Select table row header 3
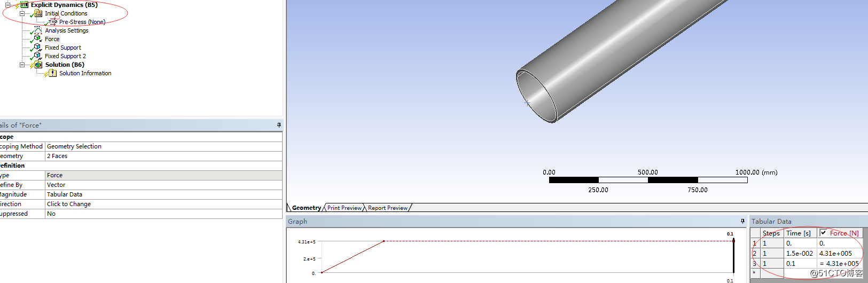Viewport: 868px width, 283px height. (755, 264)
